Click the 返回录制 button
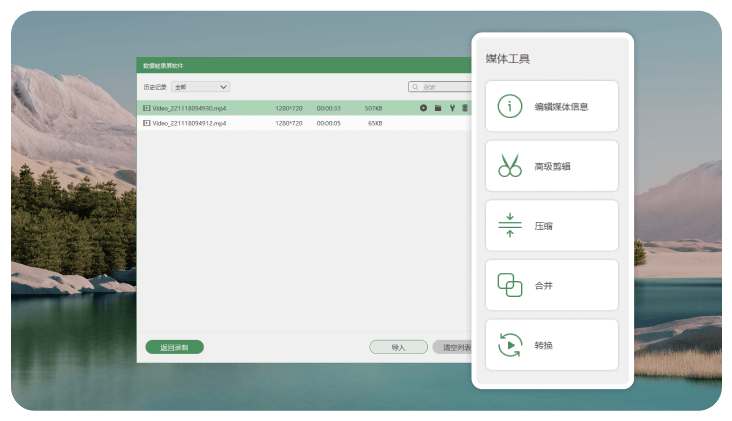This screenshot has width=732, height=421. pos(175,347)
